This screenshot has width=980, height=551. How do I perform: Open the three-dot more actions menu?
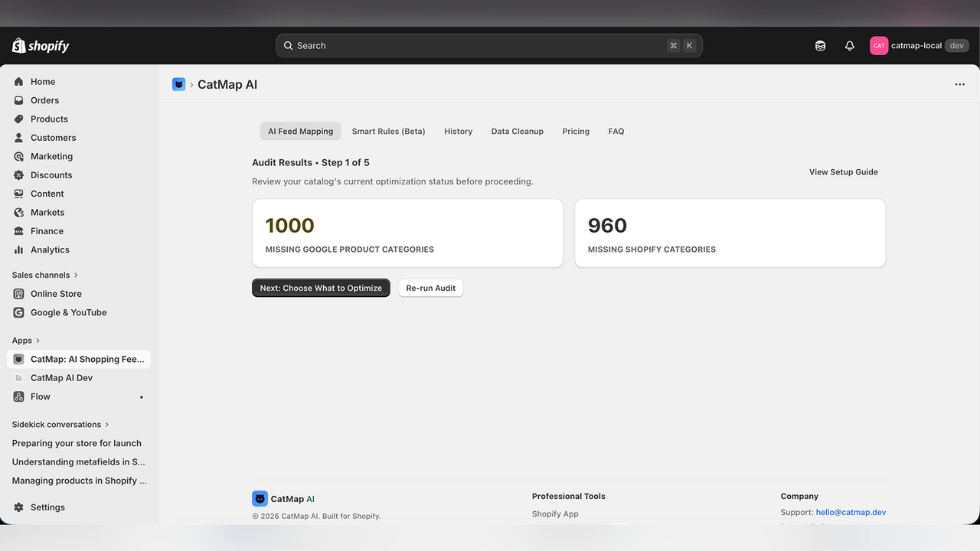pos(960,84)
